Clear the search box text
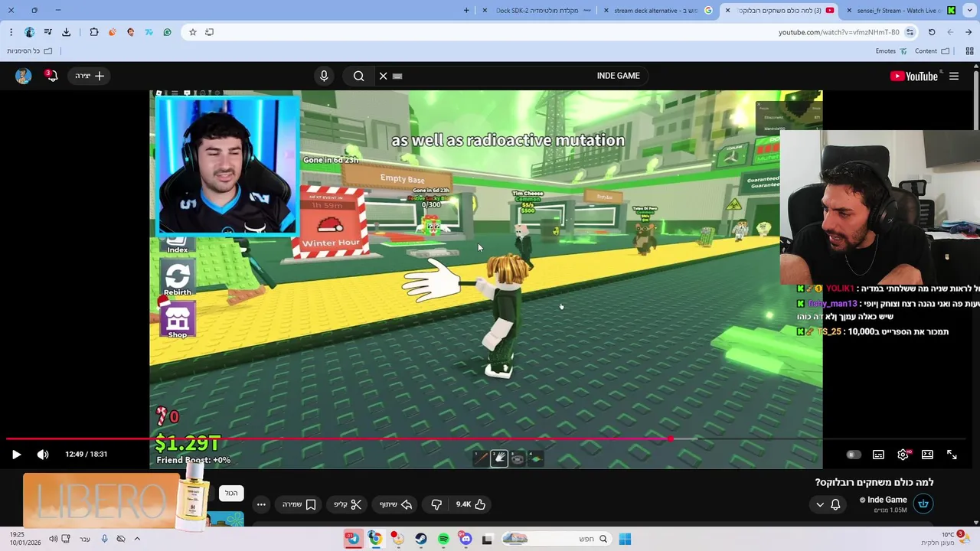Screen dimensions: 980x551 (384, 76)
